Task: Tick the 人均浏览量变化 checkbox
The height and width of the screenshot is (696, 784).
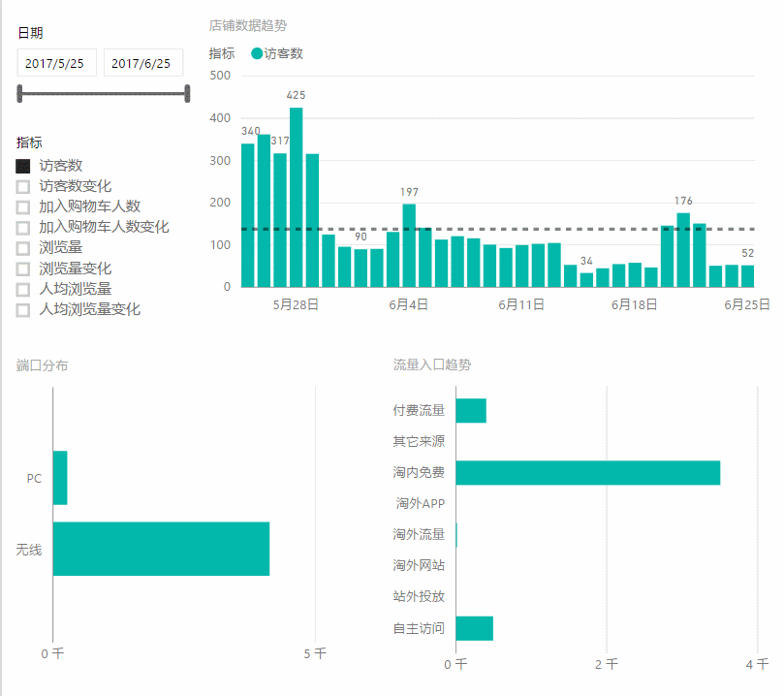Action: tap(23, 310)
